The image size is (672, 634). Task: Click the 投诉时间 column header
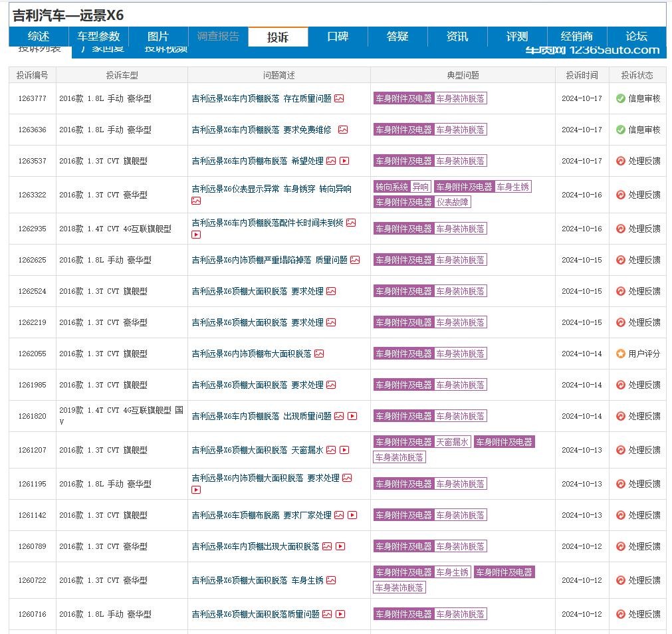pyautogui.click(x=582, y=75)
